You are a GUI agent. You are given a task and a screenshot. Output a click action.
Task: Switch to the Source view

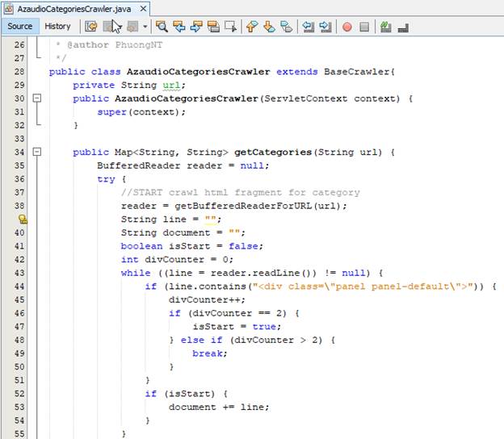pos(20,27)
